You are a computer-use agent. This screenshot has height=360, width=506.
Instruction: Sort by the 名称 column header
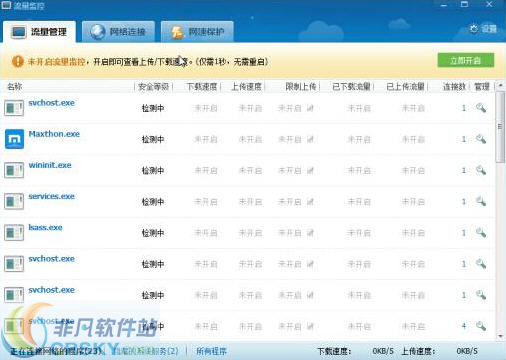click(x=15, y=87)
